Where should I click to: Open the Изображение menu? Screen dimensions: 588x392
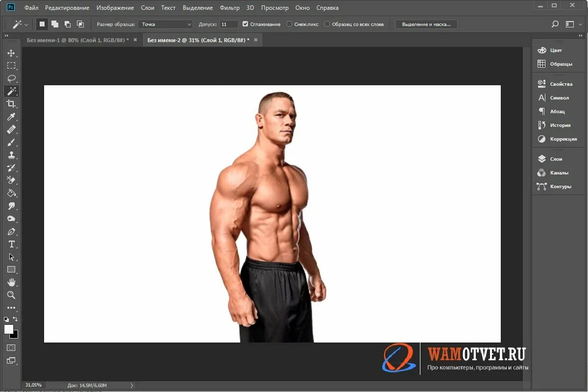(115, 8)
